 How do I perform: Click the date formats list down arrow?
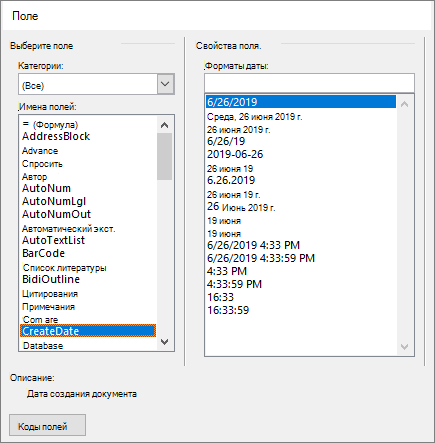click(405, 347)
